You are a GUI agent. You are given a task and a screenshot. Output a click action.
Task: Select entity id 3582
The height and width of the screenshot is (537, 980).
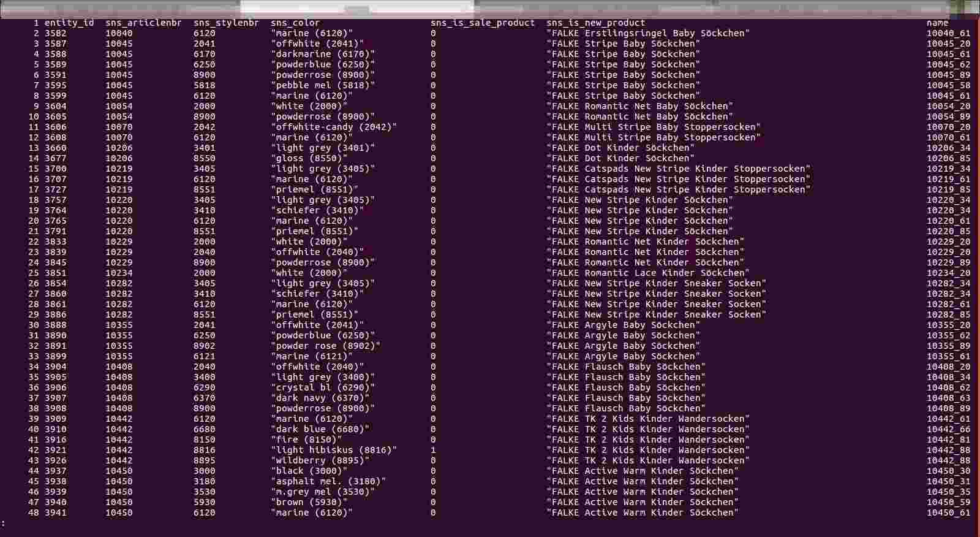click(x=55, y=33)
